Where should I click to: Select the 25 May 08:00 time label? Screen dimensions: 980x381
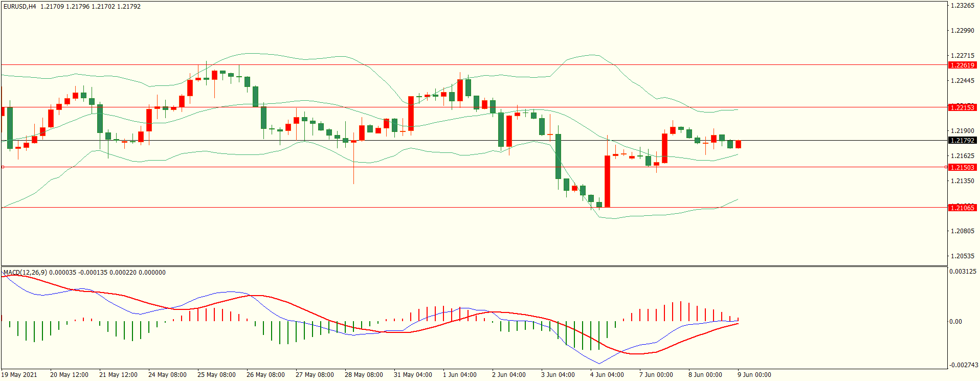point(216,375)
